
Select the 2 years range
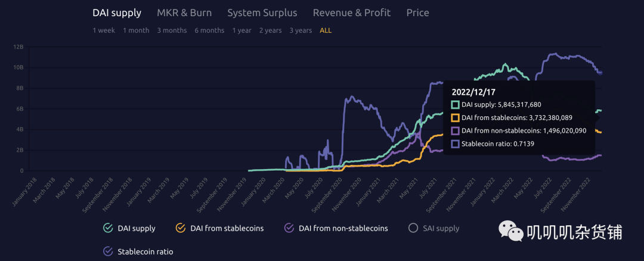pos(270,30)
